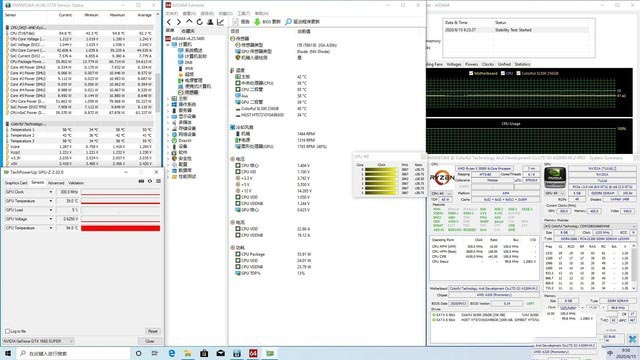Open GPU Voltage sensor dropdown in GPU-Z
This screenshot has height=360, width=640.
[x=51, y=219]
